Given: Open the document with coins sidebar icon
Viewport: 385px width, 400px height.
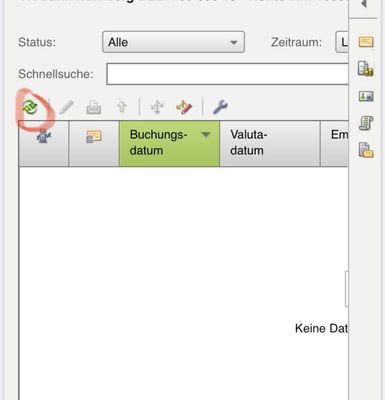Looking at the screenshot, I should pos(366,69).
